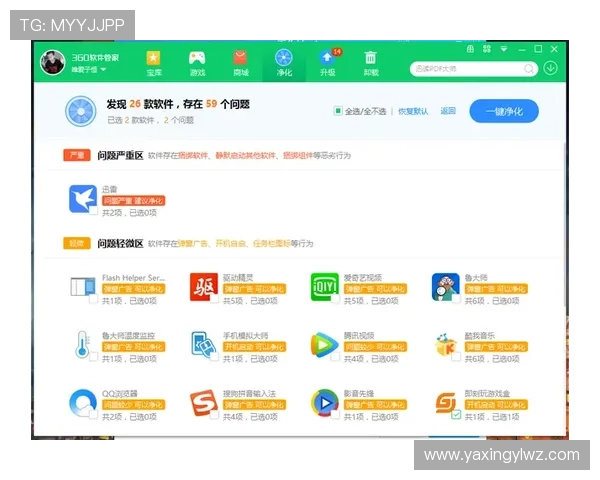Open the 卸载 uninstall tab
Screen dimensions: 600x480
point(371,63)
